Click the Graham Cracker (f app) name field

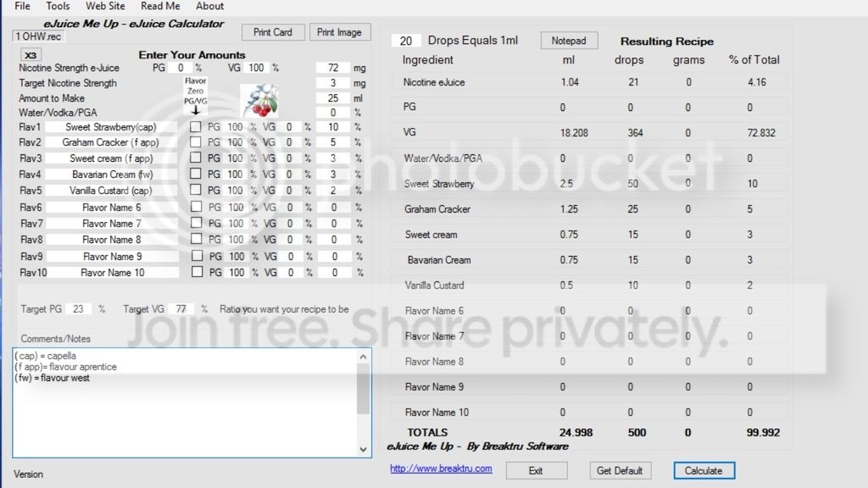tap(111, 142)
